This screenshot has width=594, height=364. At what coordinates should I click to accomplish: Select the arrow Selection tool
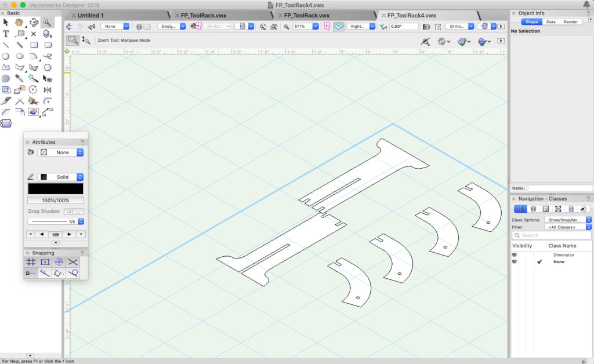tap(6, 23)
